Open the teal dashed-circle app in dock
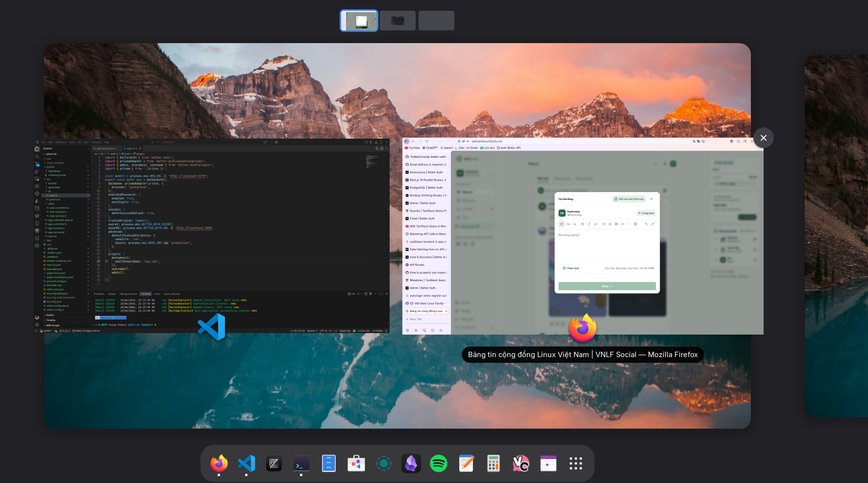This screenshot has height=483, width=868. 384,463
